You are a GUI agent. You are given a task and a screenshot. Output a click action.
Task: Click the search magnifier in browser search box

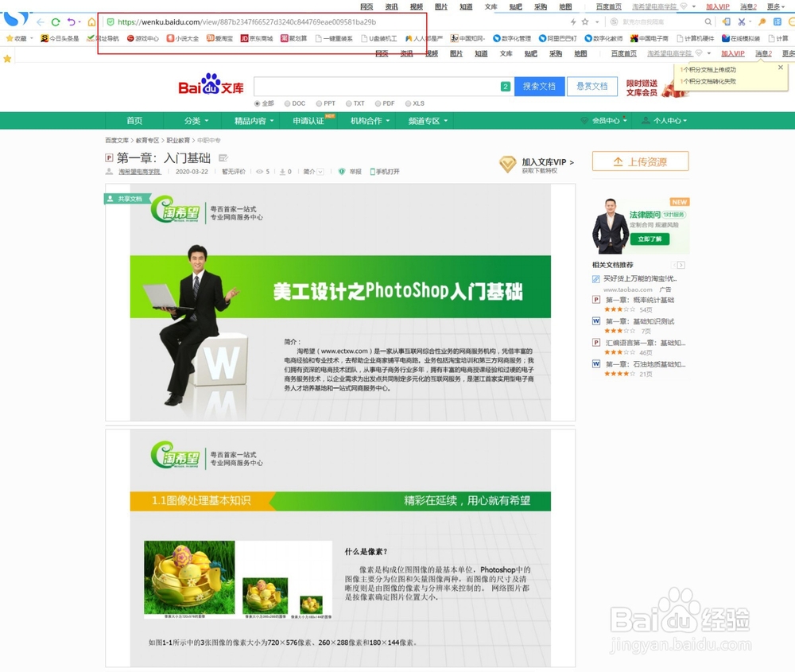708,21
